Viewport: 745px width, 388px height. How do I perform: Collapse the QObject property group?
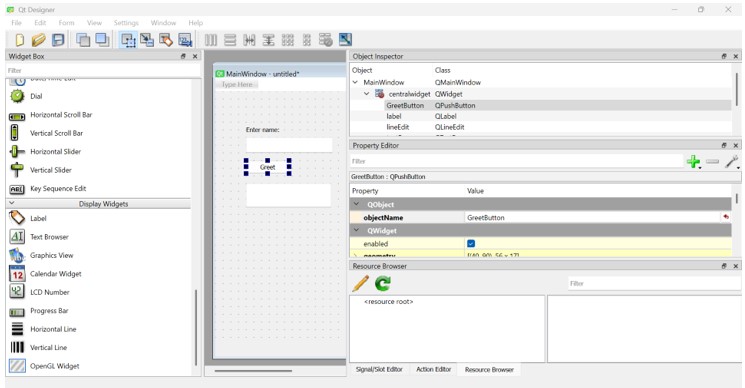coord(356,204)
